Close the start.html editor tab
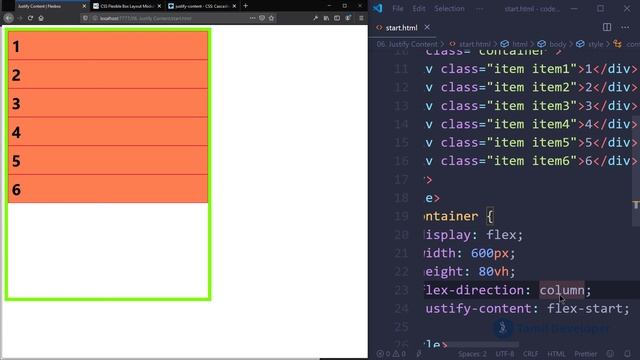The height and width of the screenshot is (360, 640). point(427,27)
